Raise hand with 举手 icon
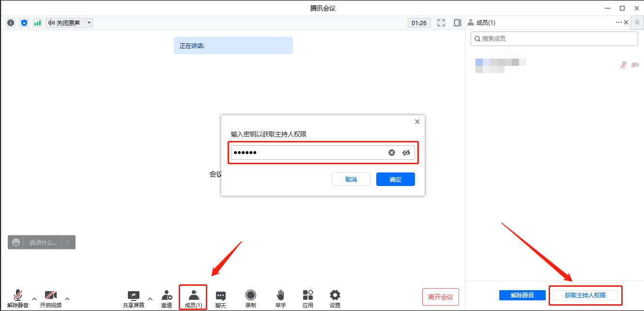Viewport: 644px width, 311px height. pyautogui.click(x=280, y=299)
